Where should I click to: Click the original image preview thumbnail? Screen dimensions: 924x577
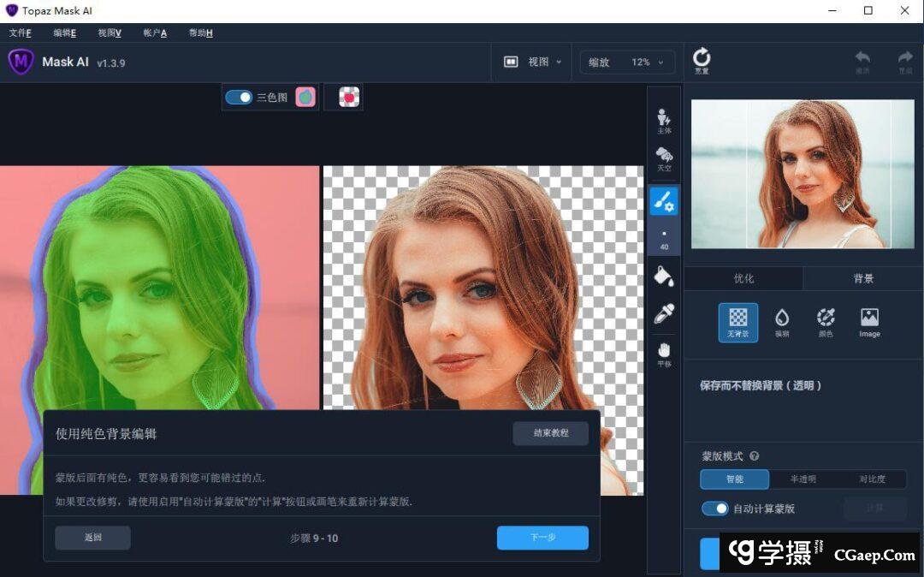click(x=803, y=175)
